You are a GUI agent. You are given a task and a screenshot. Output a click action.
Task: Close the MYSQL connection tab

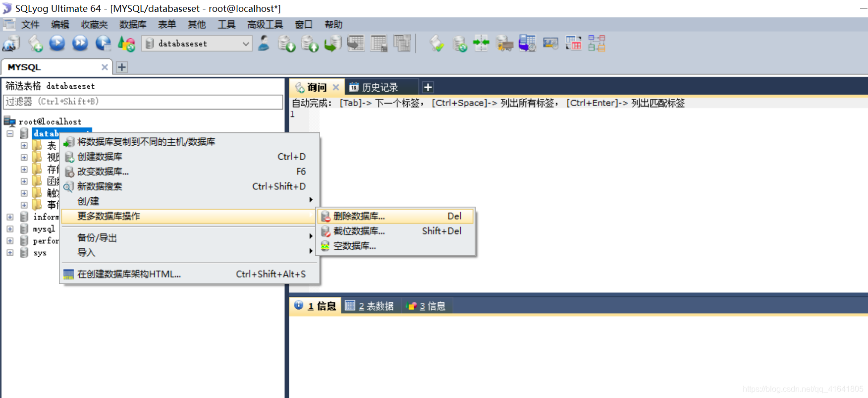[105, 67]
